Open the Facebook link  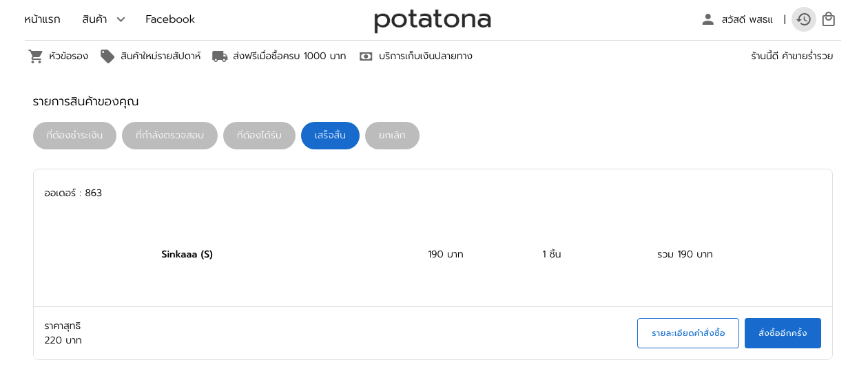(170, 19)
